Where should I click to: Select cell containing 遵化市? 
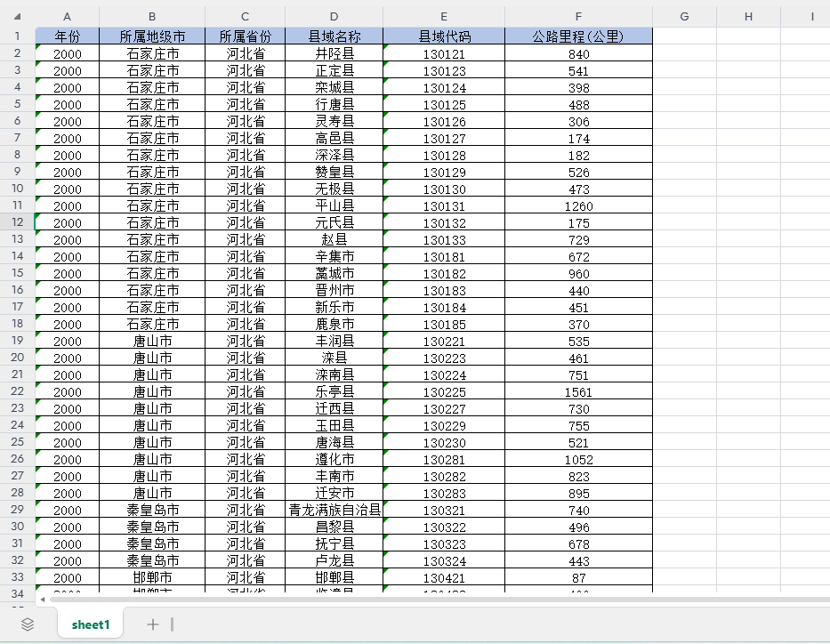pos(334,459)
